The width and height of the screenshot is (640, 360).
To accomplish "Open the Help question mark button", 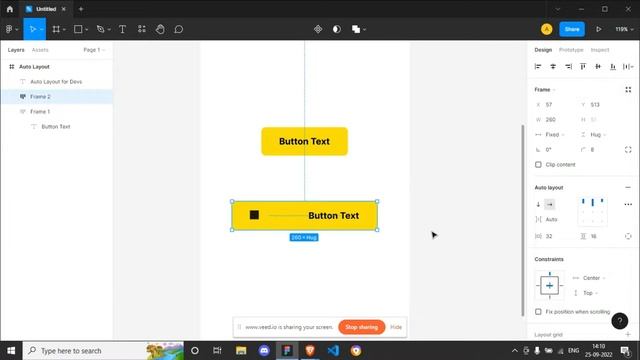I will pos(620,321).
